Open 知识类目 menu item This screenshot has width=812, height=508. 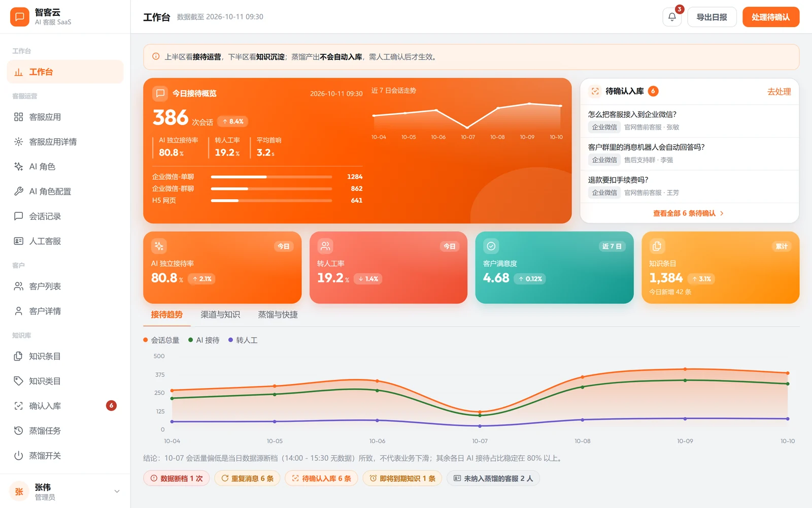click(x=65, y=381)
